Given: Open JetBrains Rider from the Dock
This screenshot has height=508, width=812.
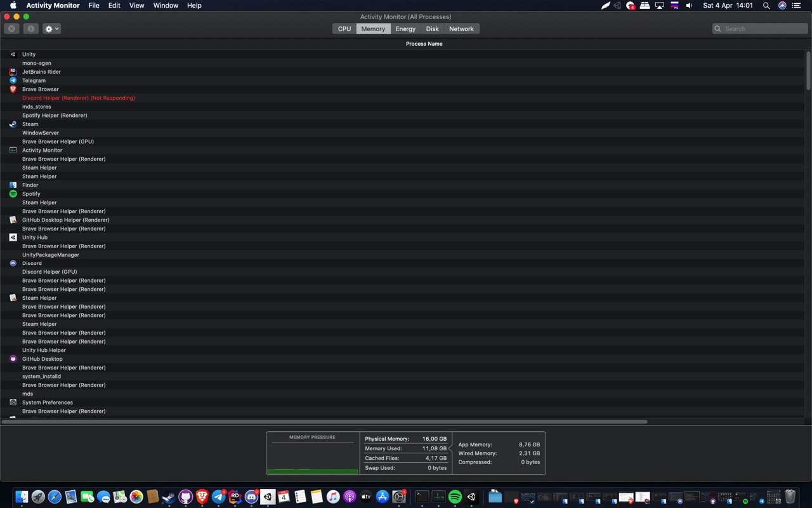Looking at the screenshot, I should click(235, 497).
